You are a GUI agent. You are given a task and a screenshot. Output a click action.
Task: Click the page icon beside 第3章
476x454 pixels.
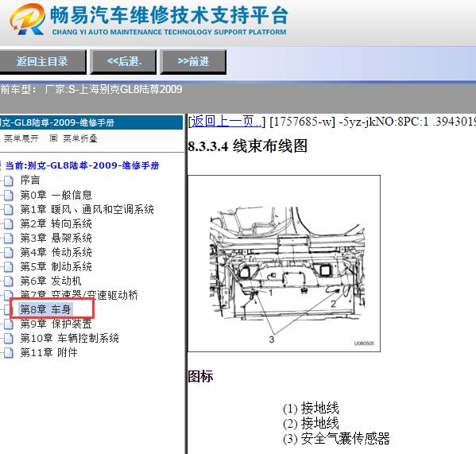(x=9, y=238)
